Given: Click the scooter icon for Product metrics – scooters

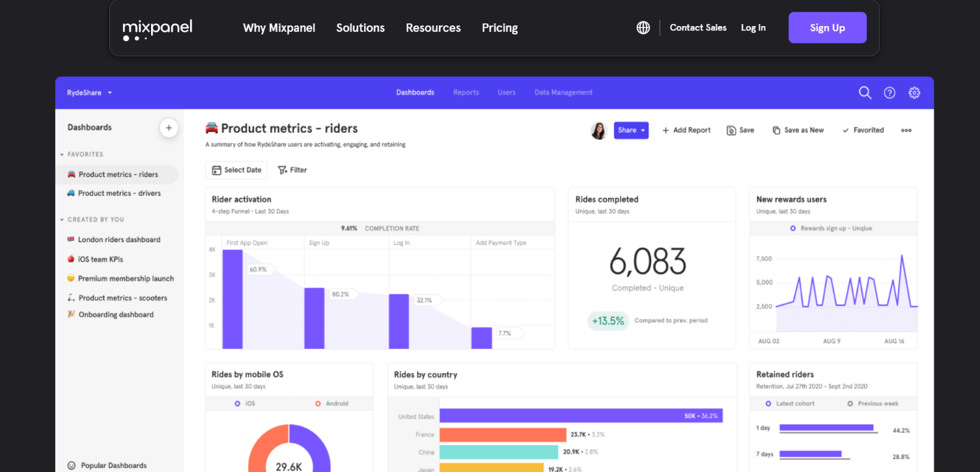Looking at the screenshot, I should tap(71, 298).
